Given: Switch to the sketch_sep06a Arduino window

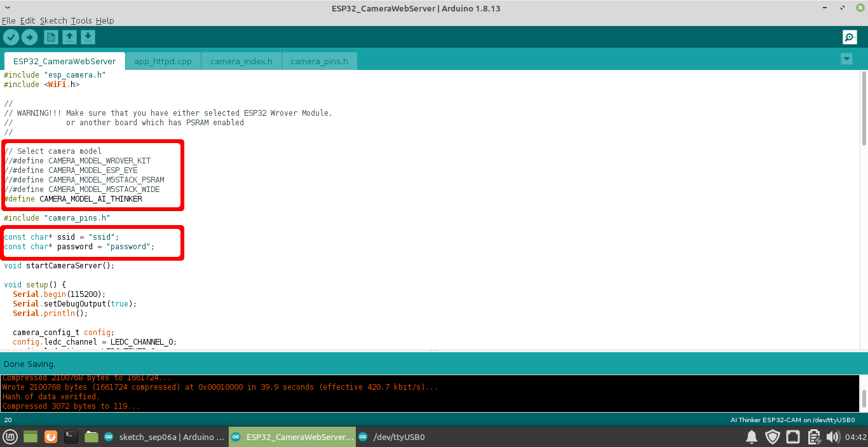Looking at the screenshot, I should coord(164,437).
